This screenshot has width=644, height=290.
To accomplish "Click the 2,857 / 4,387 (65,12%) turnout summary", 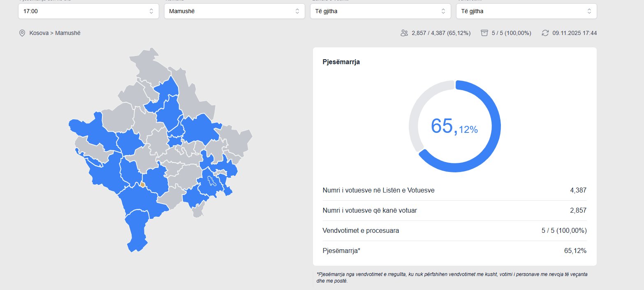I will click(441, 33).
